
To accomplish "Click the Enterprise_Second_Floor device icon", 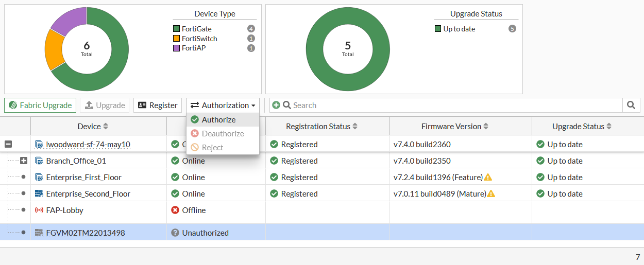I will (x=39, y=194).
